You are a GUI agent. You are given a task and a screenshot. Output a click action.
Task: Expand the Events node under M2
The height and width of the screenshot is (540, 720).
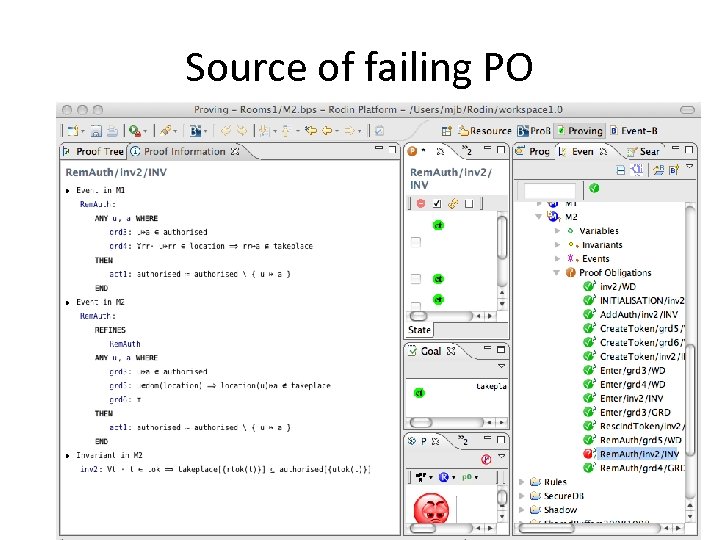(x=557, y=259)
